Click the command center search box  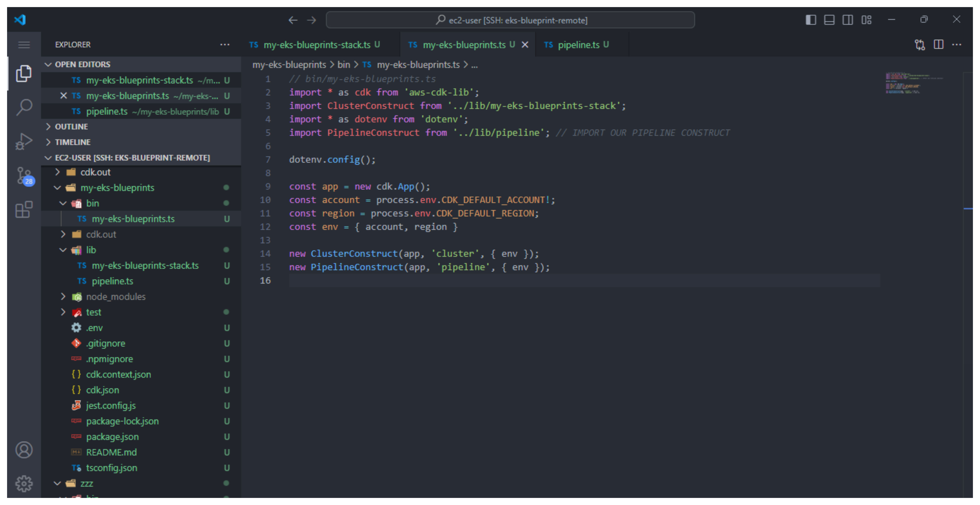(x=510, y=20)
